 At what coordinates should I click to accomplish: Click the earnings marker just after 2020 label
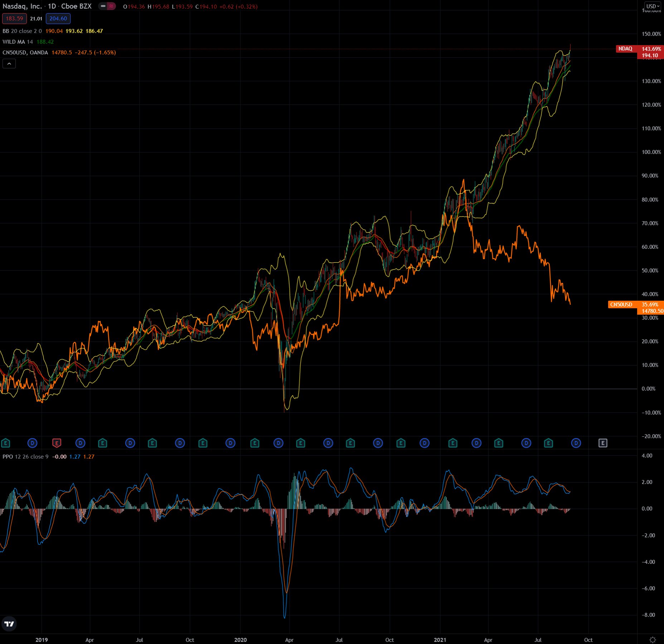point(255,443)
